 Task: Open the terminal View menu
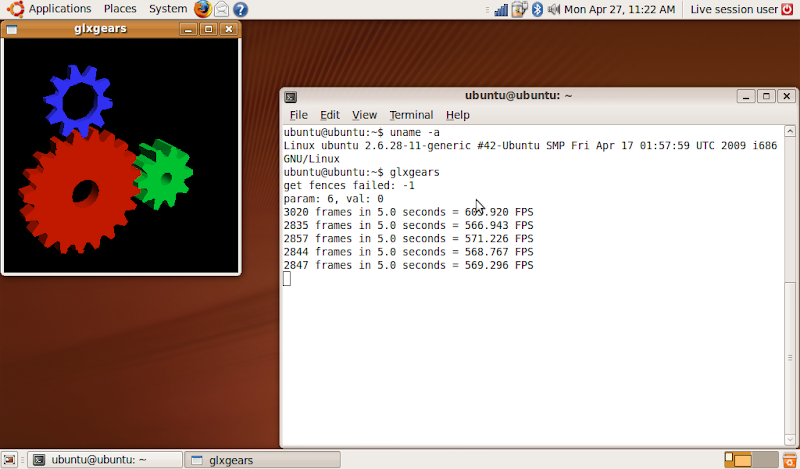364,115
